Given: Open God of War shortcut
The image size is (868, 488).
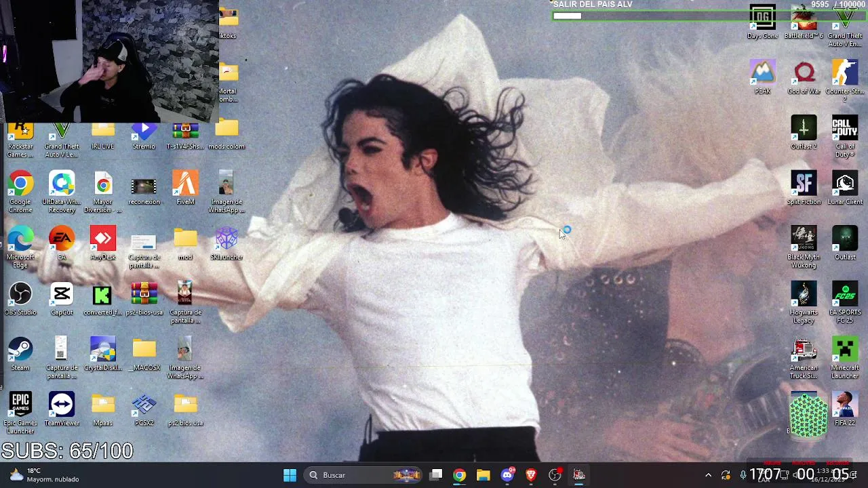Looking at the screenshot, I should click(x=804, y=78).
